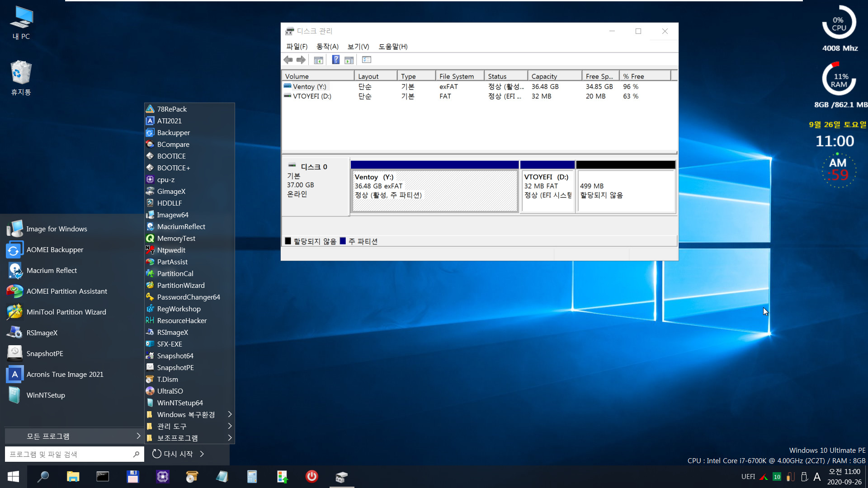
Task: Click the % Free column header
Action: (645, 76)
